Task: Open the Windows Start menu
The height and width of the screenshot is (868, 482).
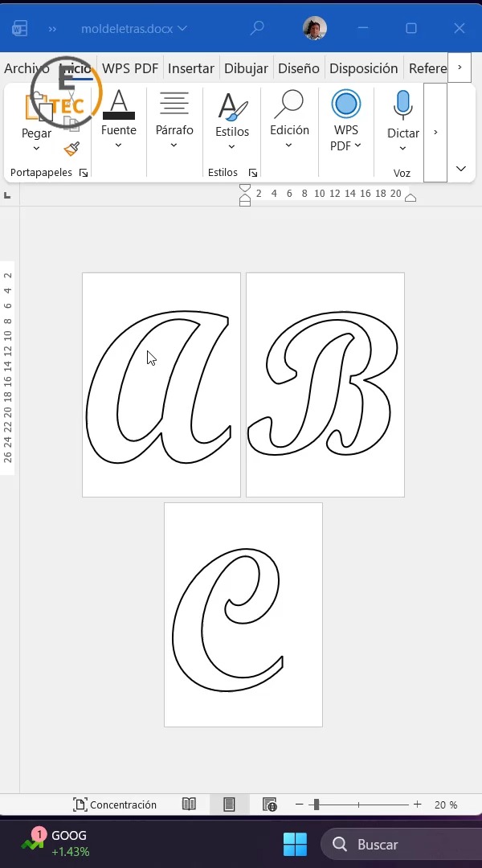Action: [x=295, y=844]
